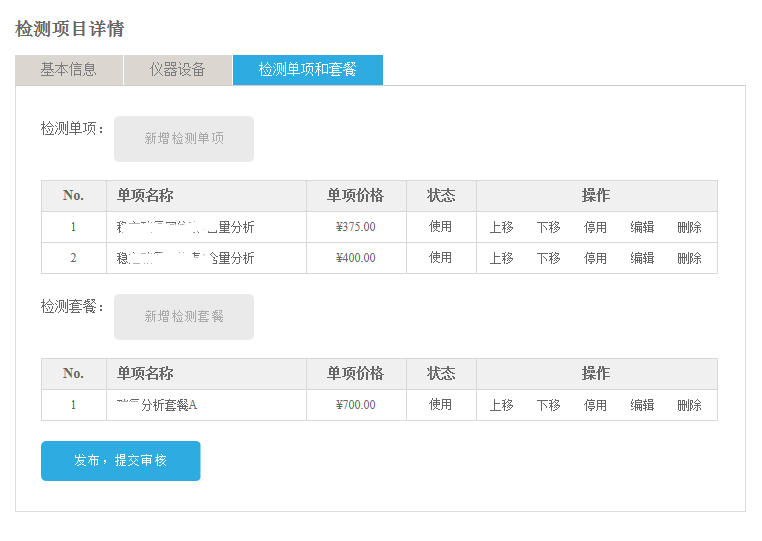The width and height of the screenshot is (762, 541).
Task: Click 停用 for the 套餐A package
Action: (x=595, y=405)
